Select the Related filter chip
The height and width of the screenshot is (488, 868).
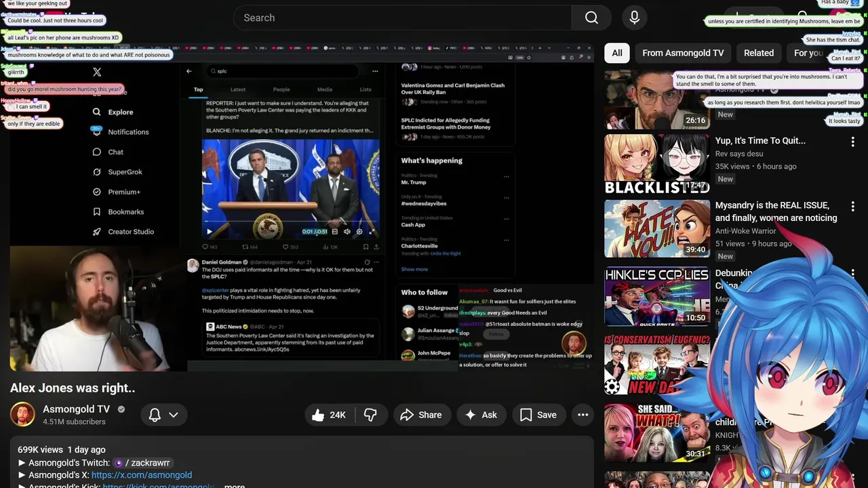pos(759,53)
